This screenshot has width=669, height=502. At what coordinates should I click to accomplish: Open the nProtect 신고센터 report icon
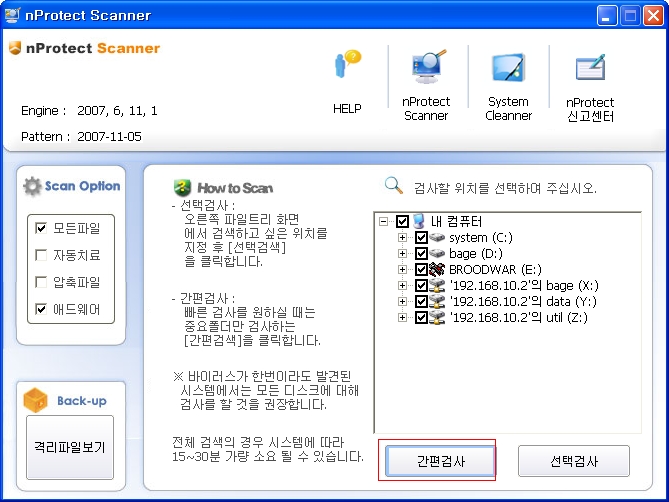click(x=590, y=67)
